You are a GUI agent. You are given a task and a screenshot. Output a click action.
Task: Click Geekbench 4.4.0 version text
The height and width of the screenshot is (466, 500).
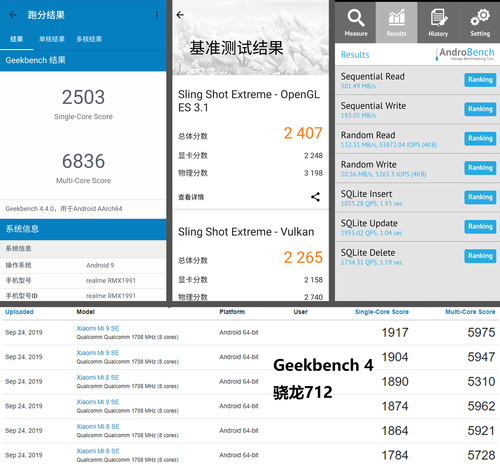point(64,209)
